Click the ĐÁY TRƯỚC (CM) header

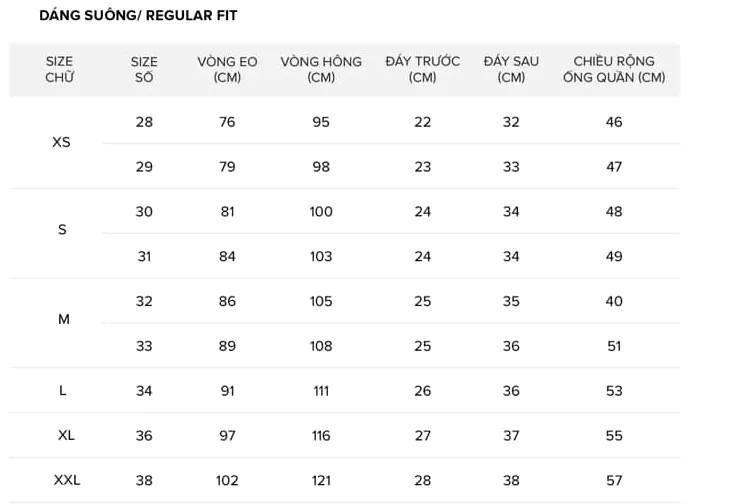(x=423, y=69)
